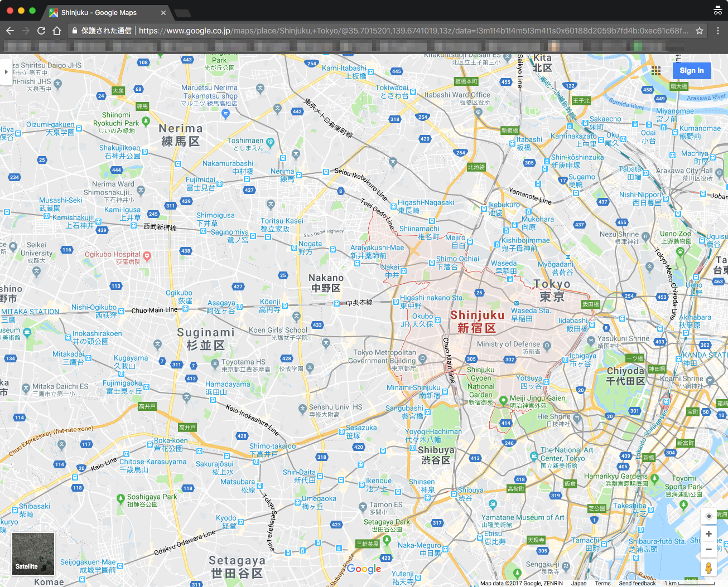The height and width of the screenshot is (587, 728).
Task: Click the Takeshiba 竹芝 station label
Action: tap(630, 510)
